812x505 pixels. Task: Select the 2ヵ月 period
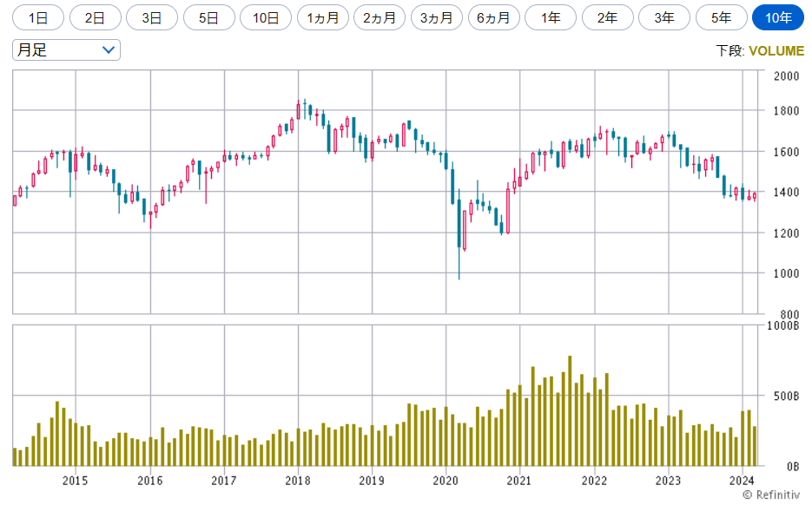(380, 17)
